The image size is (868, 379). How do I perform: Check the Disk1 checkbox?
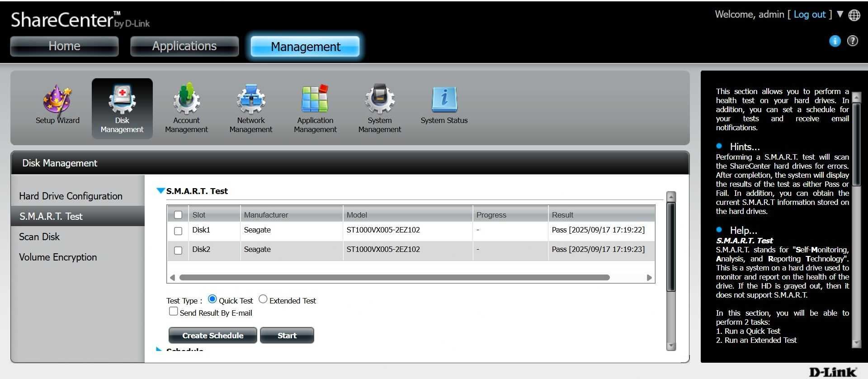[178, 231]
